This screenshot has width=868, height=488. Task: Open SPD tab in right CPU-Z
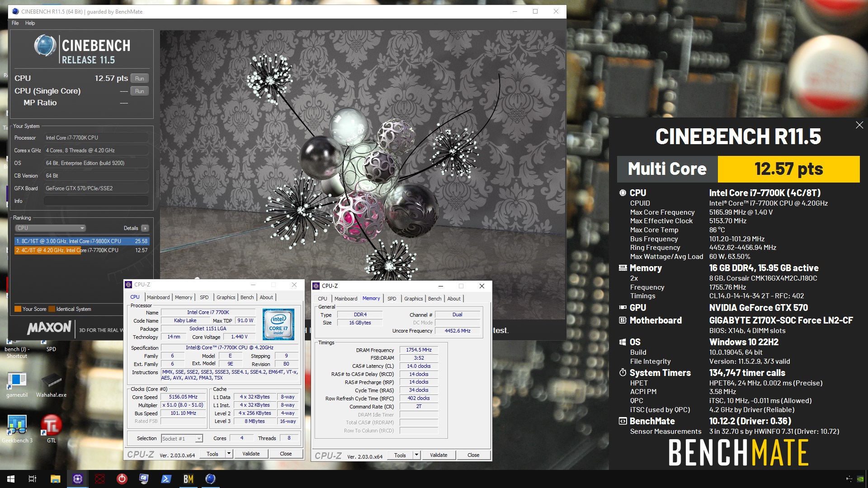point(392,299)
